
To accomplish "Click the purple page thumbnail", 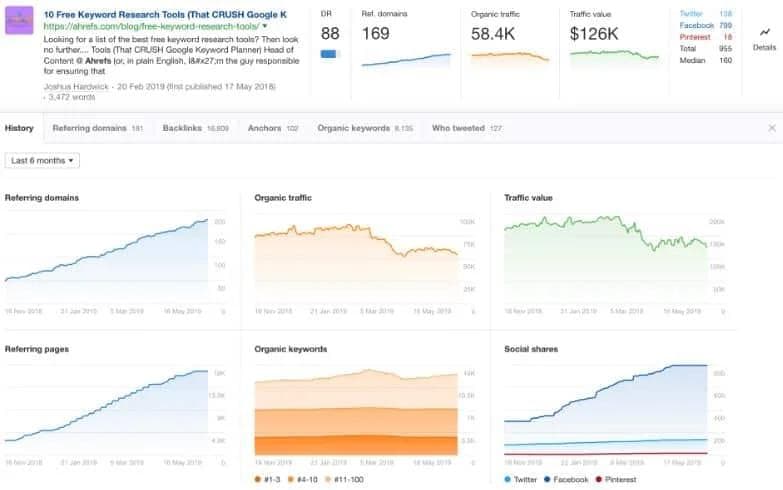I will (x=20, y=21).
